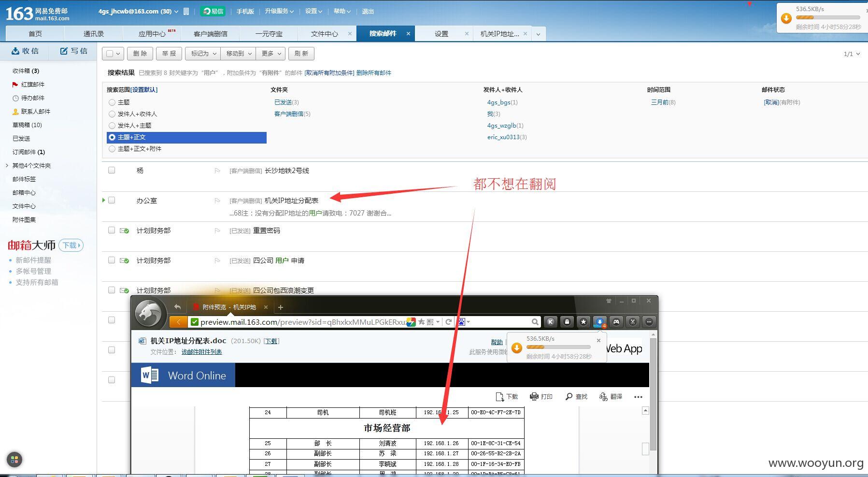Click the undo-close-tab arrow icon in browser
The image size is (868, 477).
click(x=177, y=307)
